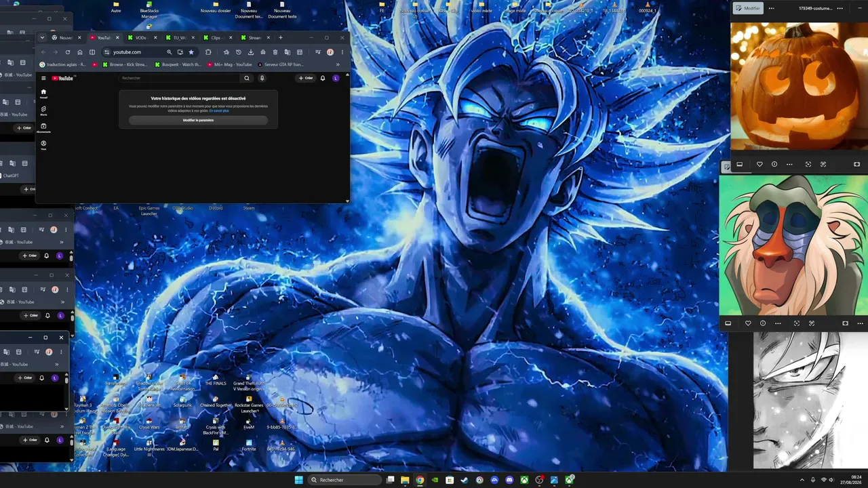Switch to the Stream tab

254,38
